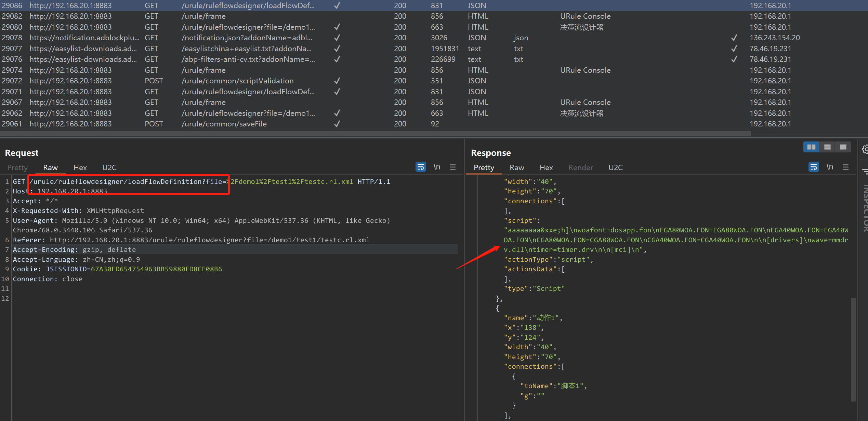Open Request panel hamburger options menu
The height and width of the screenshot is (421, 868).
(x=452, y=167)
